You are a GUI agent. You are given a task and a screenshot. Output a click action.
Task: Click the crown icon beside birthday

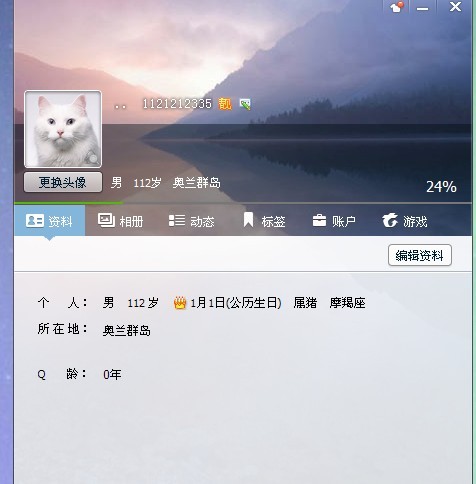[x=180, y=303]
